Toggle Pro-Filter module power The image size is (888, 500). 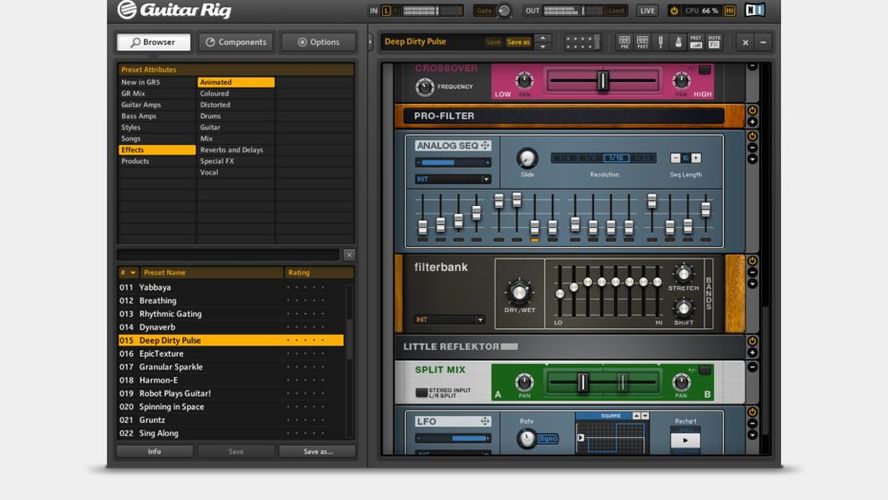pos(752,110)
